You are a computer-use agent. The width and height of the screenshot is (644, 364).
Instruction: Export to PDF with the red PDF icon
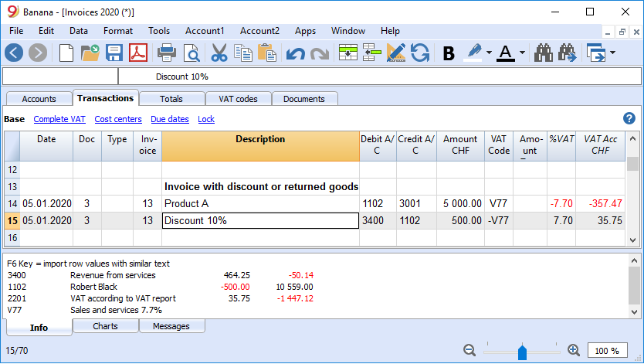pyautogui.click(x=138, y=53)
